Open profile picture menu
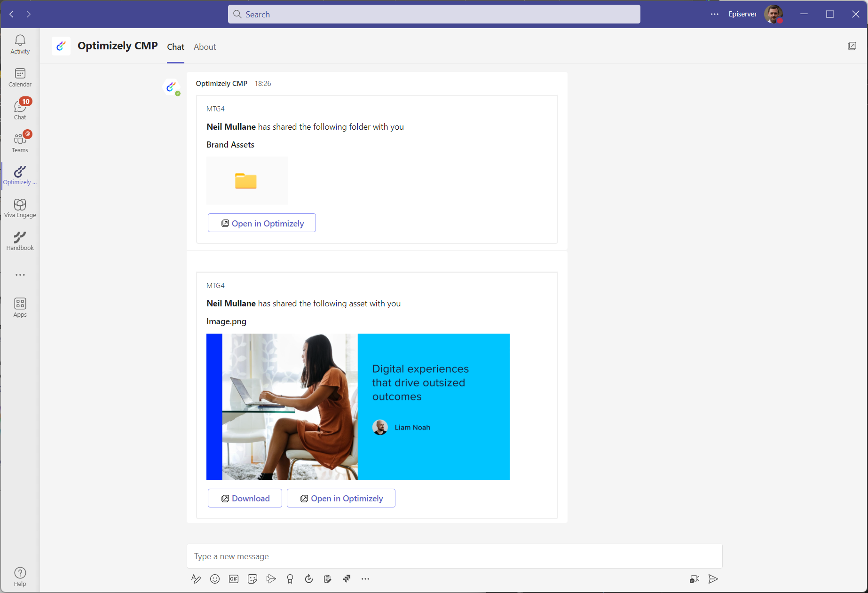 (x=773, y=14)
